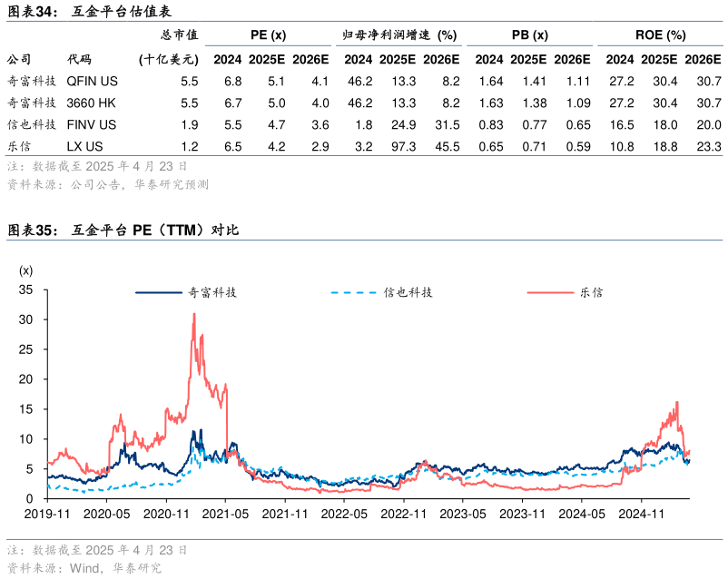Image resolution: width=728 pixels, height=579 pixels.
Task: Click the chart source line 资料来源: Wind, 华泰研究
Action: (84, 568)
